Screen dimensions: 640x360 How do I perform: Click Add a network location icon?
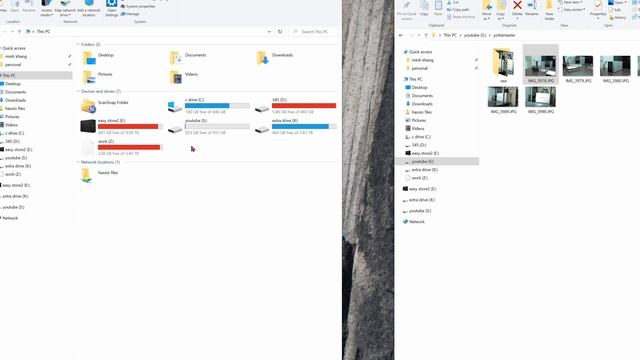[89, 8]
